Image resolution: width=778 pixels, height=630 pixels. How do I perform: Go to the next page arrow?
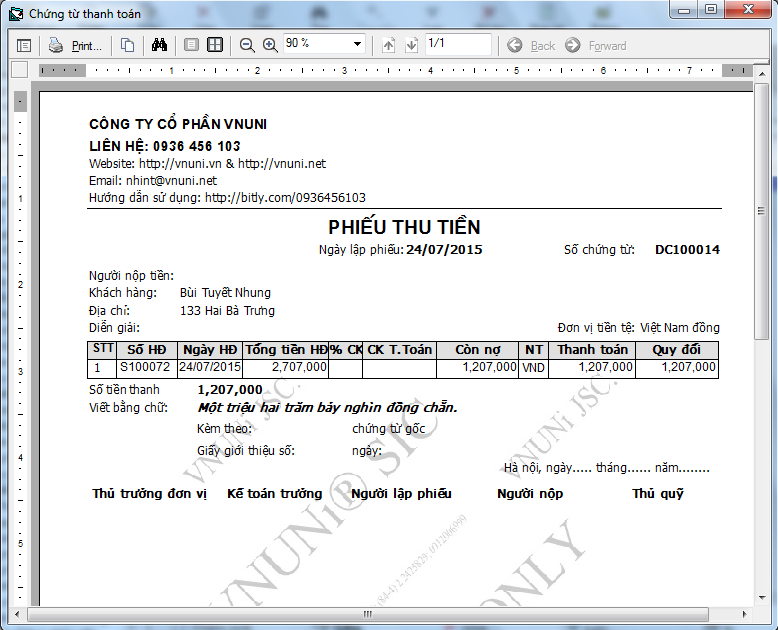pyautogui.click(x=411, y=45)
